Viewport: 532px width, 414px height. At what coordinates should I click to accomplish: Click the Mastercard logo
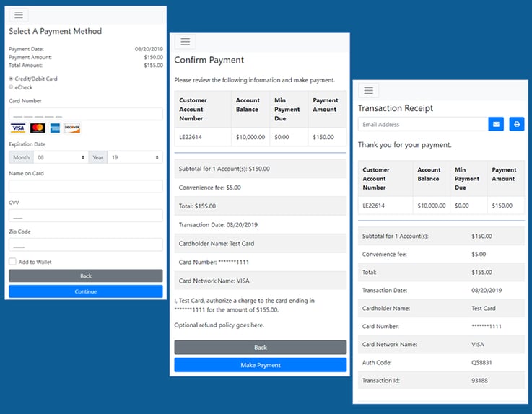(x=38, y=128)
